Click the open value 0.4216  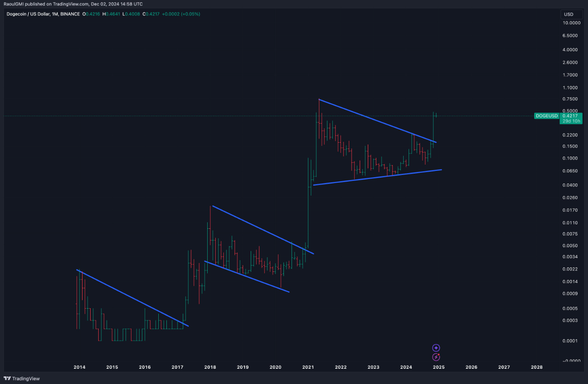pos(91,14)
